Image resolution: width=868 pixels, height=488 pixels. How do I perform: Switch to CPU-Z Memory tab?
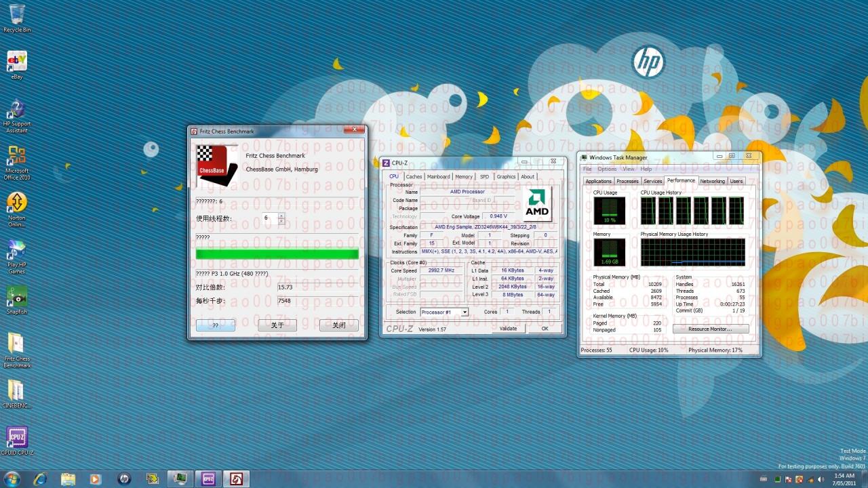click(x=464, y=176)
